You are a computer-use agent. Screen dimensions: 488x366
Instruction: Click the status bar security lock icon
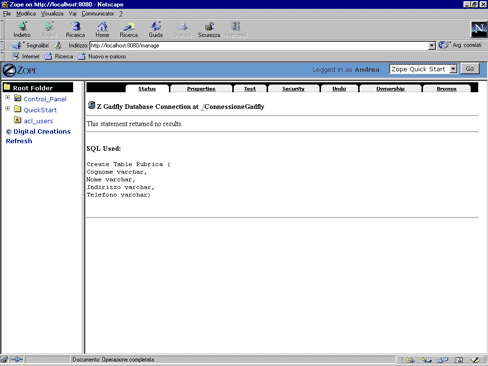tap(4, 360)
